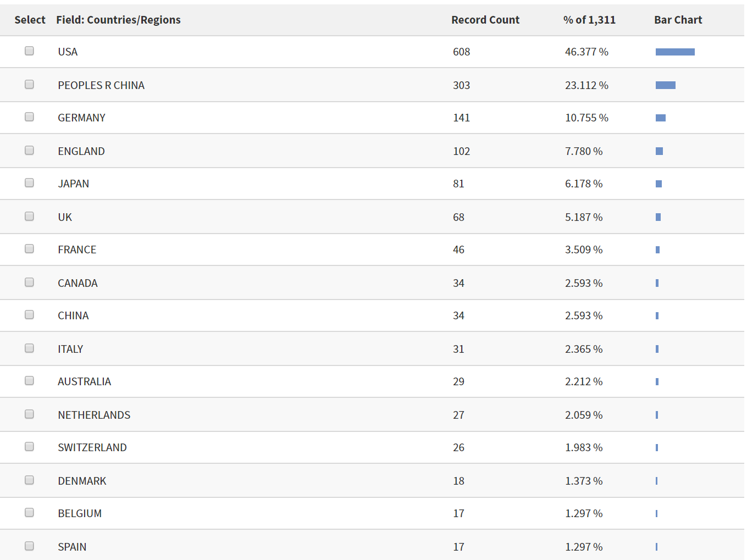Click the Record Count column header
The width and height of the screenshot is (747, 560).
(x=485, y=20)
